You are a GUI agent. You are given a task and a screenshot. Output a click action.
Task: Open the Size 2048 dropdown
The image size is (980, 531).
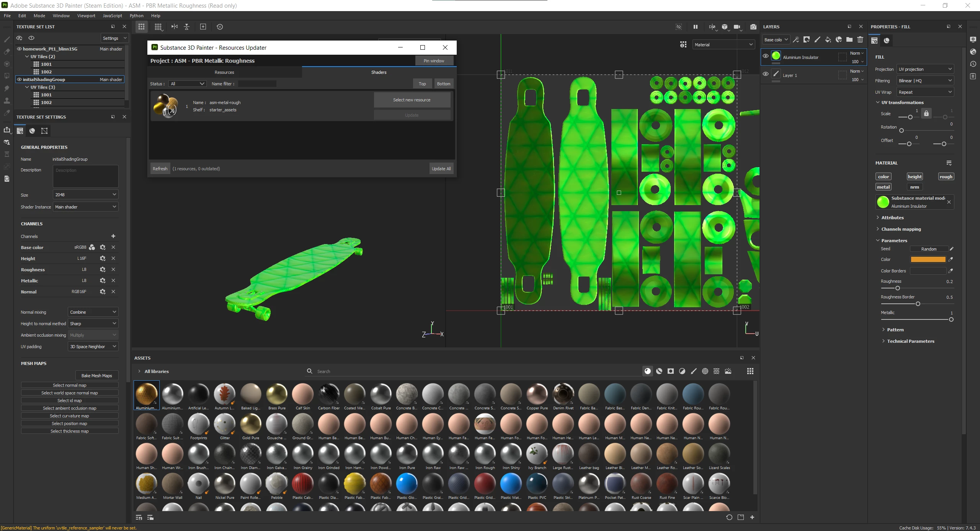[85, 195]
